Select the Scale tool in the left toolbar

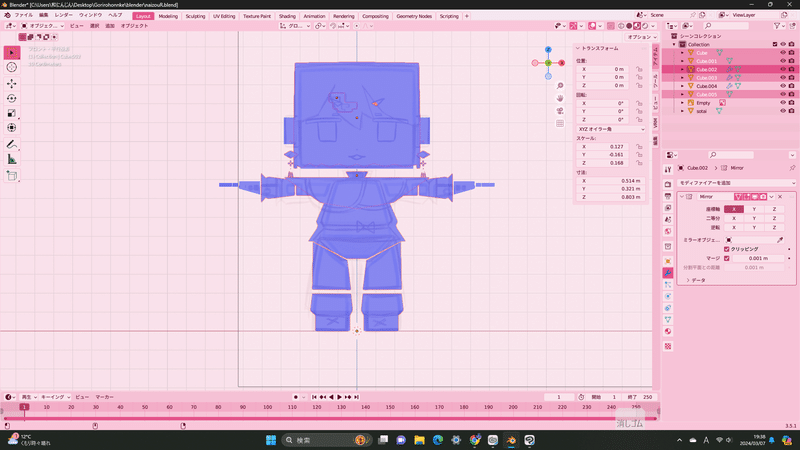click(x=12, y=113)
